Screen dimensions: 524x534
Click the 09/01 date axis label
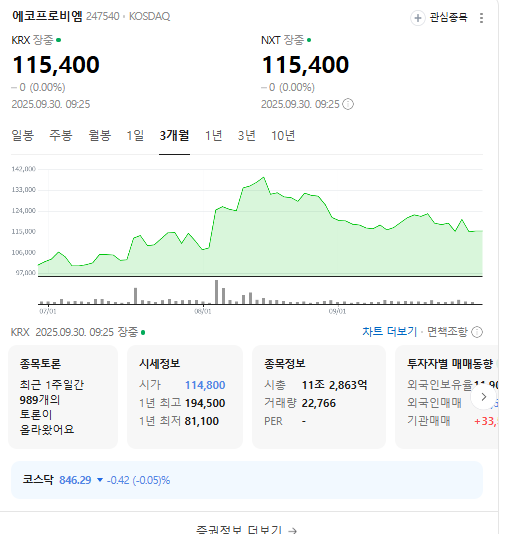(337, 311)
